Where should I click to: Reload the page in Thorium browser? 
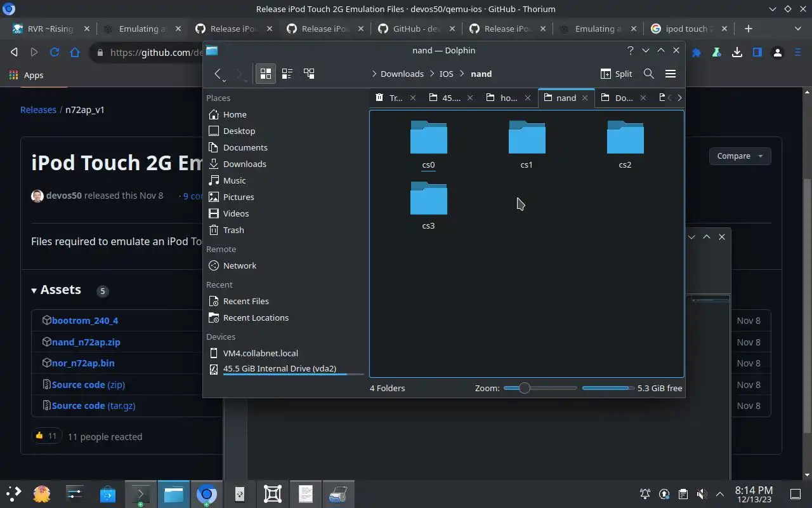point(55,53)
